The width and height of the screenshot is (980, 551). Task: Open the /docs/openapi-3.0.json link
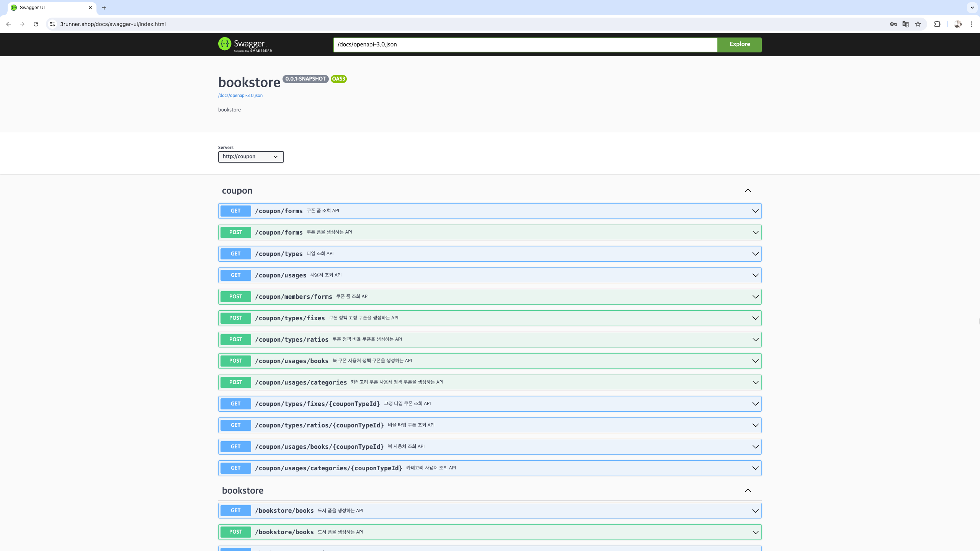pos(240,96)
